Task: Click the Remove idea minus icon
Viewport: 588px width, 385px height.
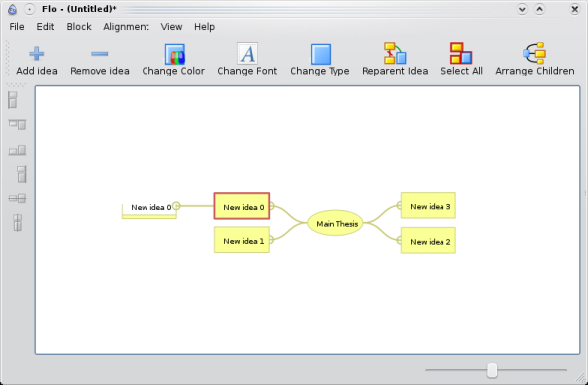Action: 100,53
